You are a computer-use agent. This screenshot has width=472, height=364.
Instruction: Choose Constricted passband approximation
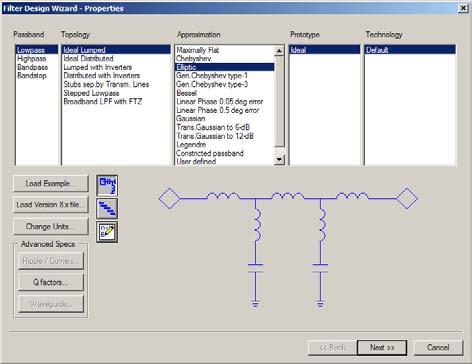(225, 153)
